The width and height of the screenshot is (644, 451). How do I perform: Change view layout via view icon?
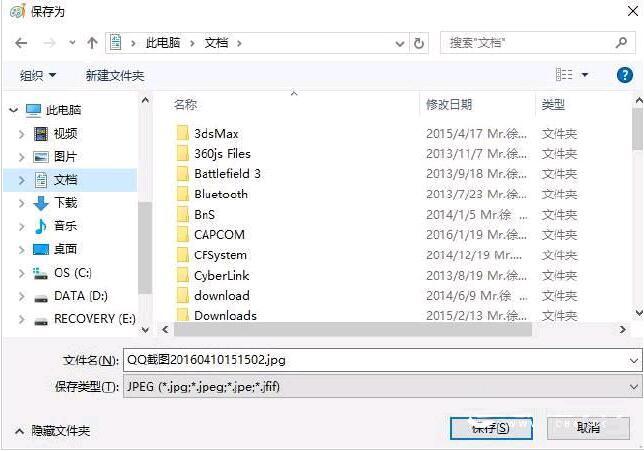[x=564, y=75]
